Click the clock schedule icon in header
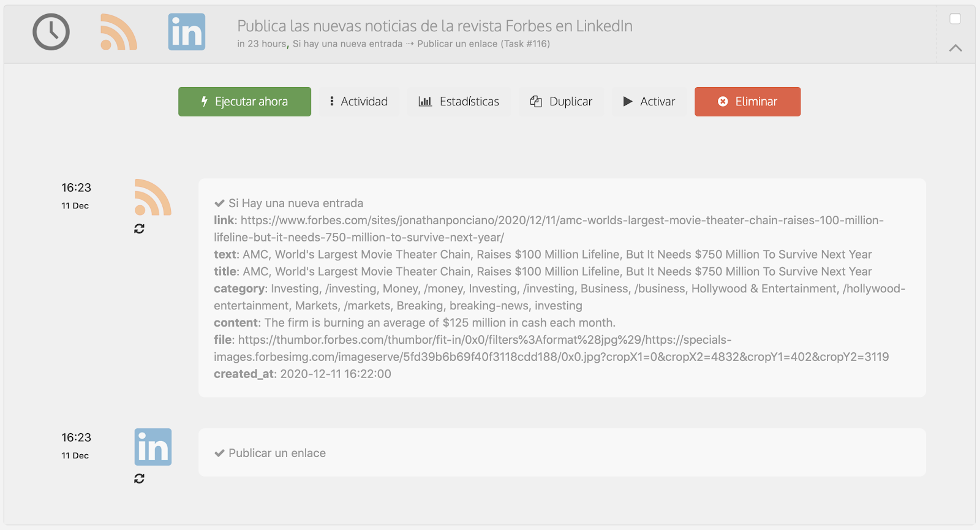 (51, 32)
